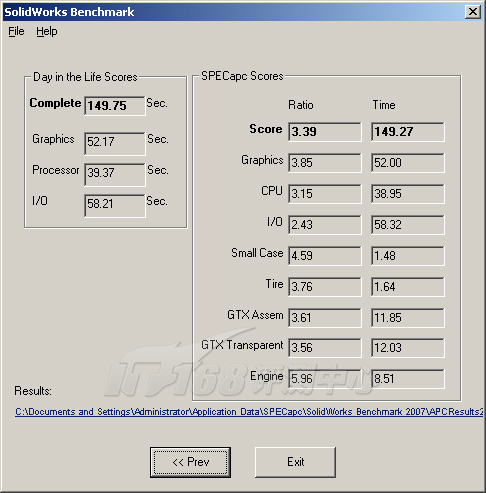Click Day in the Life I/O field 58.21

coord(115,206)
